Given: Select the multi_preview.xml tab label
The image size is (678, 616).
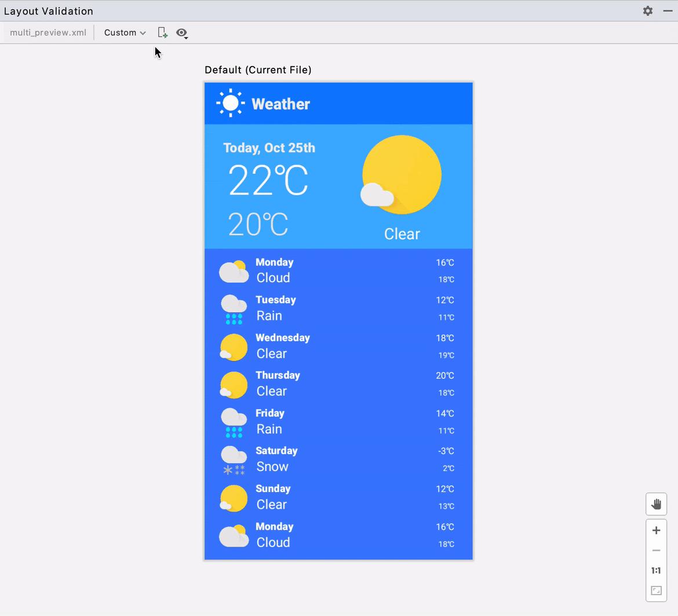Looking at the screenshot, I should 48,32.
